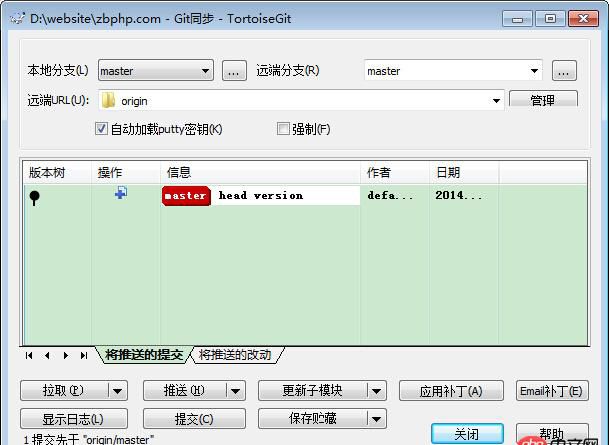Image resolution: width=609 pixels, height=445 pixels.
Task: Enable the 强制(F) force checkbox
Action: (283, 129)
